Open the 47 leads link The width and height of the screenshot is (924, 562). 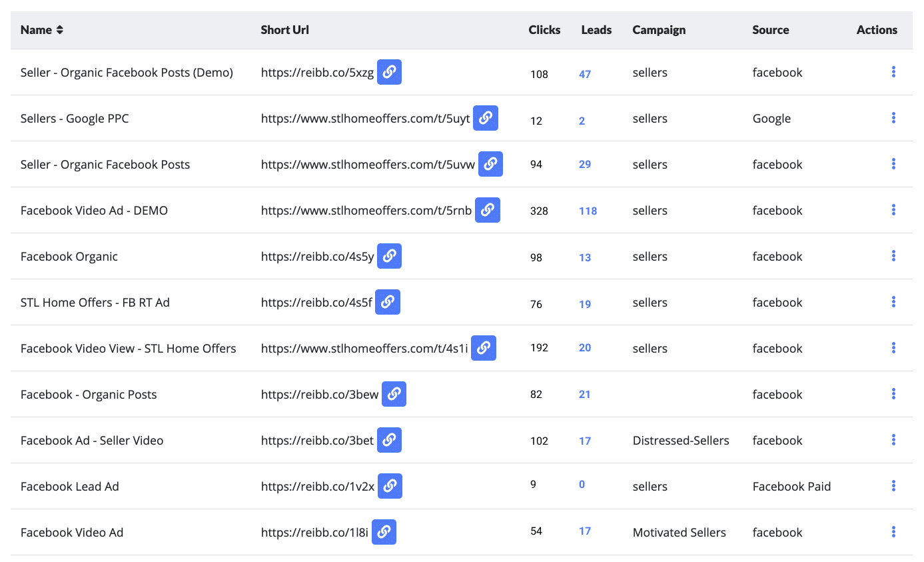pyautogui.click(x=585, y=74)
